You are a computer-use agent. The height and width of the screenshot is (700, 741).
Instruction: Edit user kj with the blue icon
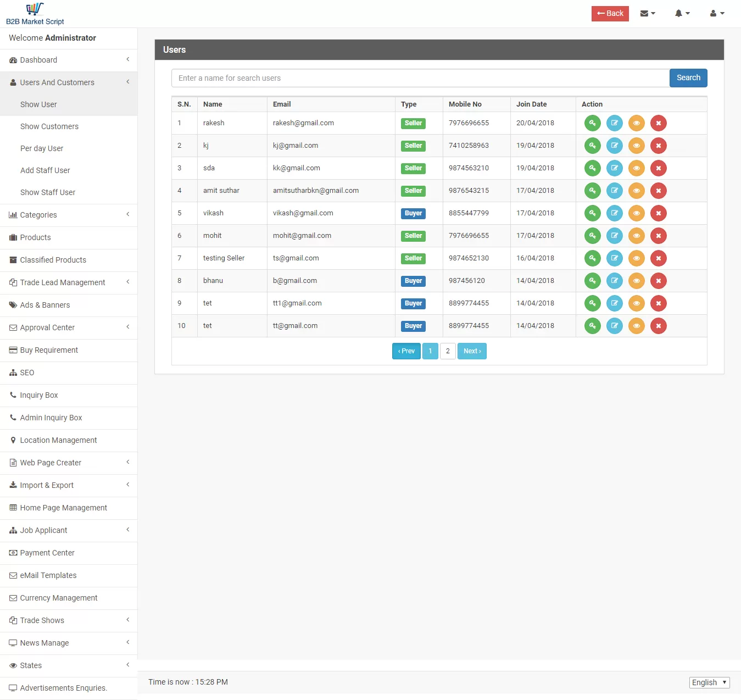(x=615, y=146)
